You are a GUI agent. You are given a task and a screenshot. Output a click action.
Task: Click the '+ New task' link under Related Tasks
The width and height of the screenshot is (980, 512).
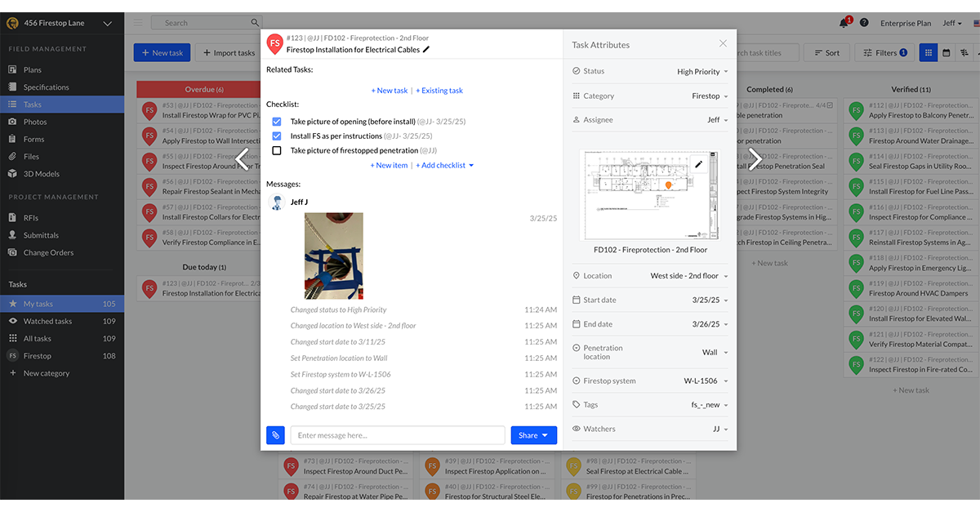(389, 91)
